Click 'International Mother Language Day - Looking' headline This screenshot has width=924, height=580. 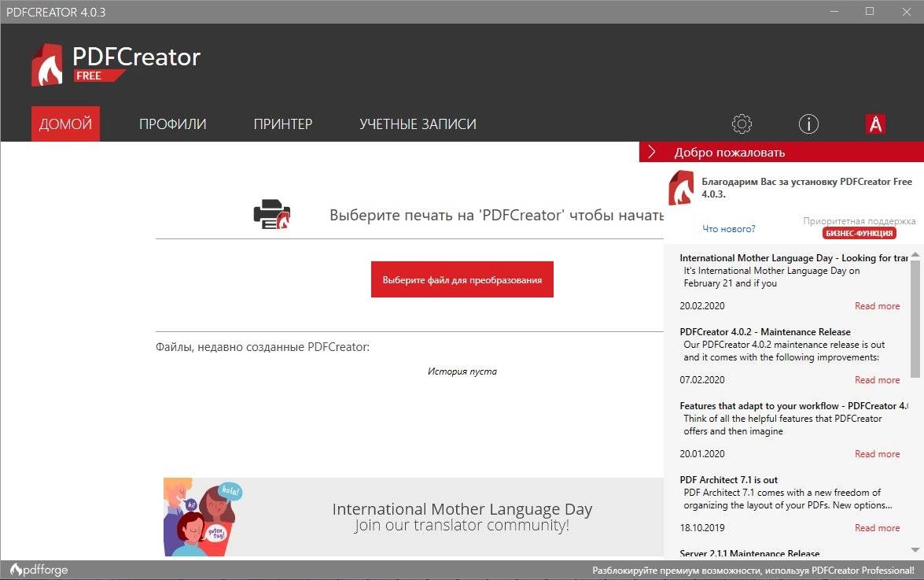tap(793, 257)
